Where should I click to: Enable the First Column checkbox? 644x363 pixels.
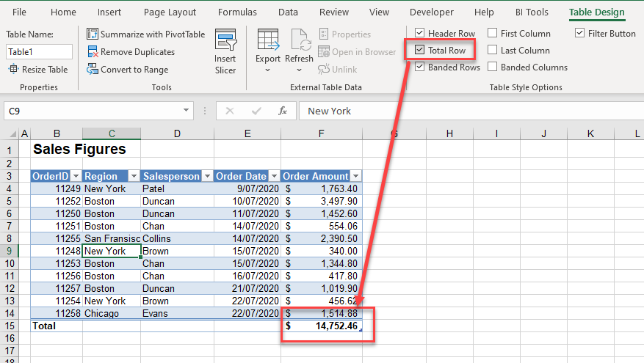(x=492, y=34)
